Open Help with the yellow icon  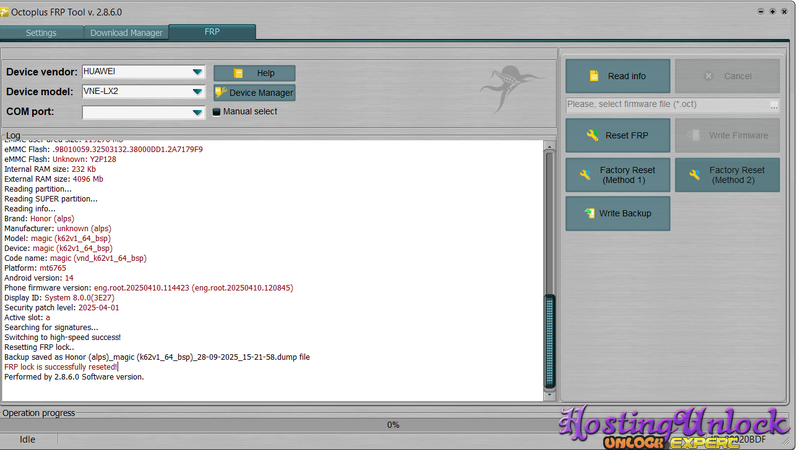(x=254, y=73)
